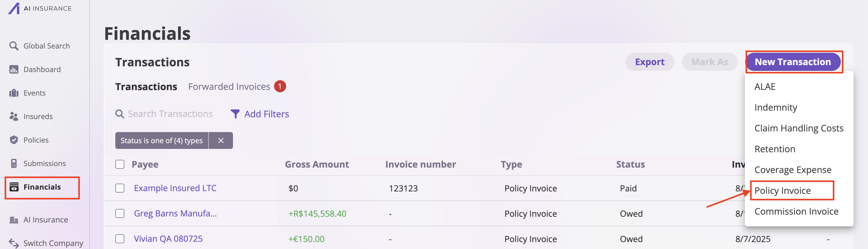Open Policies using the shield icon
This screenshot has width=868, height=249.
pyautogui.click(x=14, y=140)
